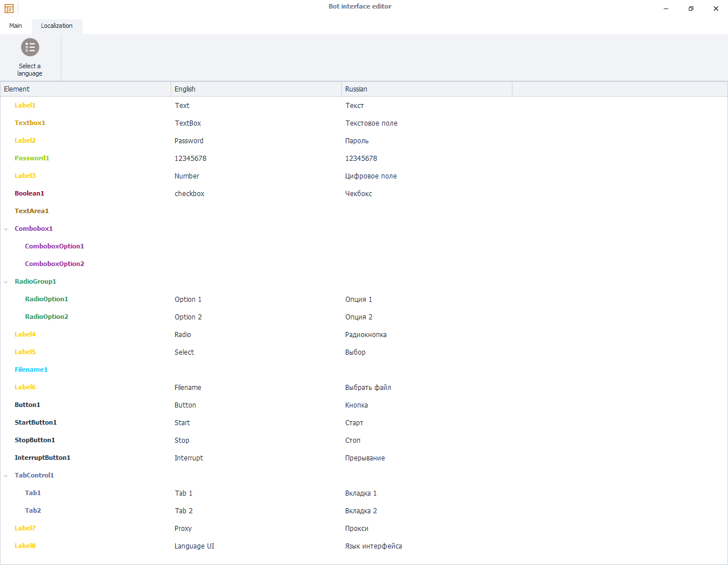
Task: Select the ComboboxOption2 child item
Action: point(55,264)
